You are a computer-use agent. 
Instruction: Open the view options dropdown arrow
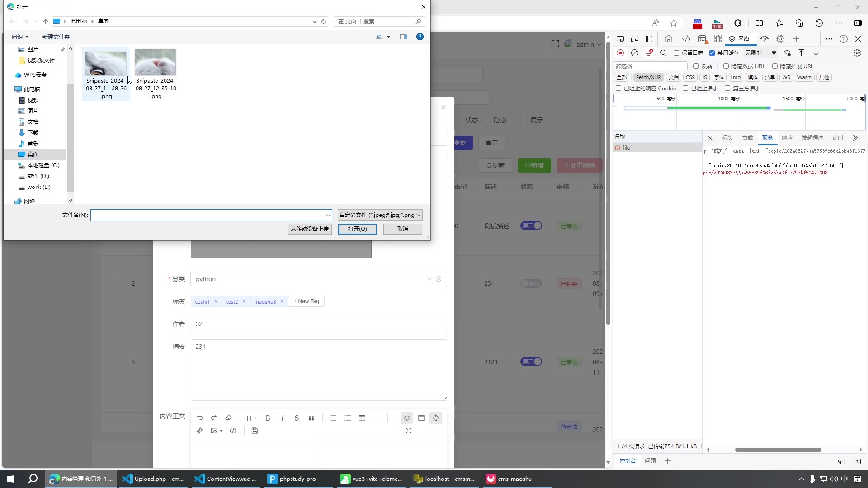[388, 37]
